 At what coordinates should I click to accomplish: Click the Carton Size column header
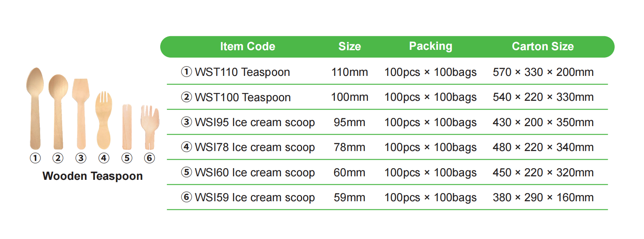point(543,46)
